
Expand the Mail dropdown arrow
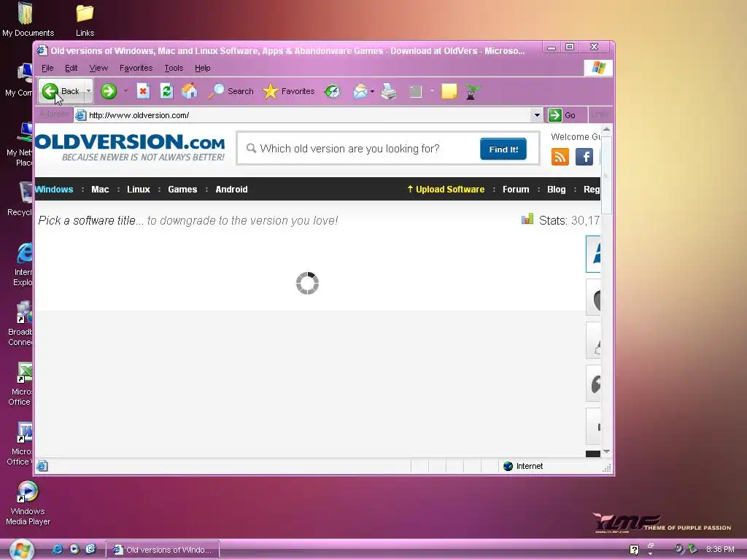372,91
